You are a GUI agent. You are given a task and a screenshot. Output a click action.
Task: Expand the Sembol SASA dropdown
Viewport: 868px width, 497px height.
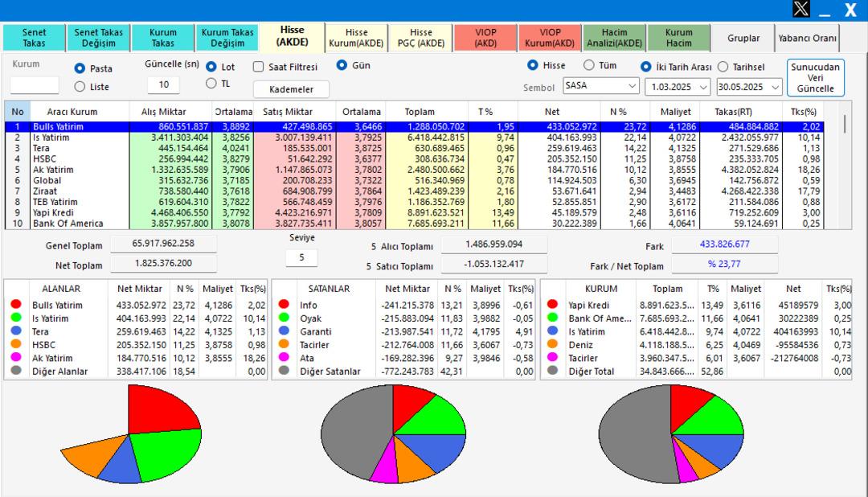pyautogui.click(x=633, y=86)
